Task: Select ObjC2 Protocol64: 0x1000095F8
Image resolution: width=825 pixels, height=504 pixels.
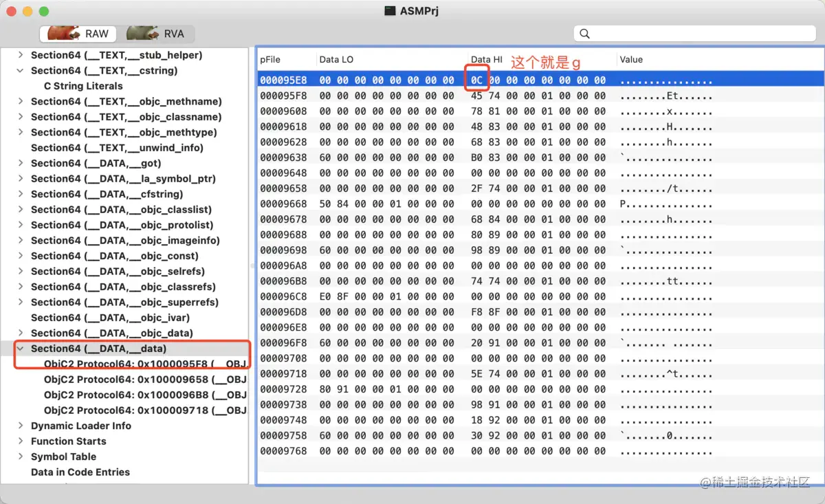Action: click(x=145, y=364)
